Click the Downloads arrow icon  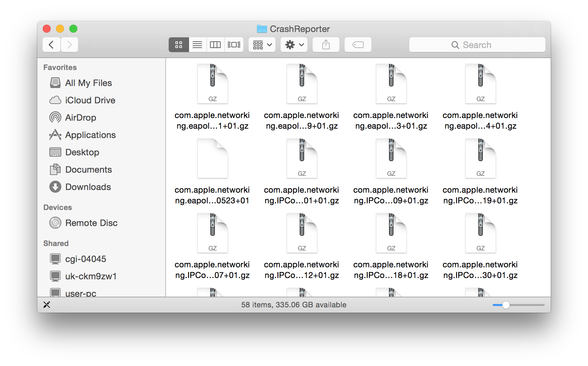click(55, 187)
